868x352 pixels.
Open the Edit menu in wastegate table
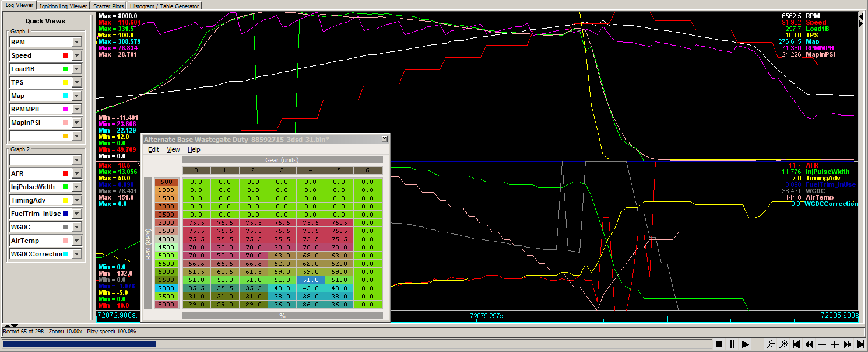point(153,149)
